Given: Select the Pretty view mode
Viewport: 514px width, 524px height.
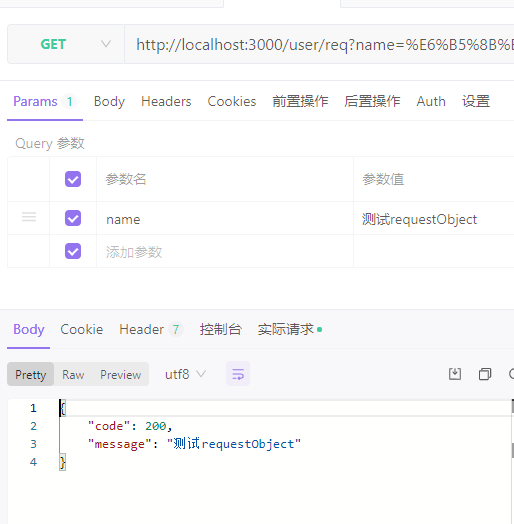Looking at the screenshot, I should click(x=31, y=374).
